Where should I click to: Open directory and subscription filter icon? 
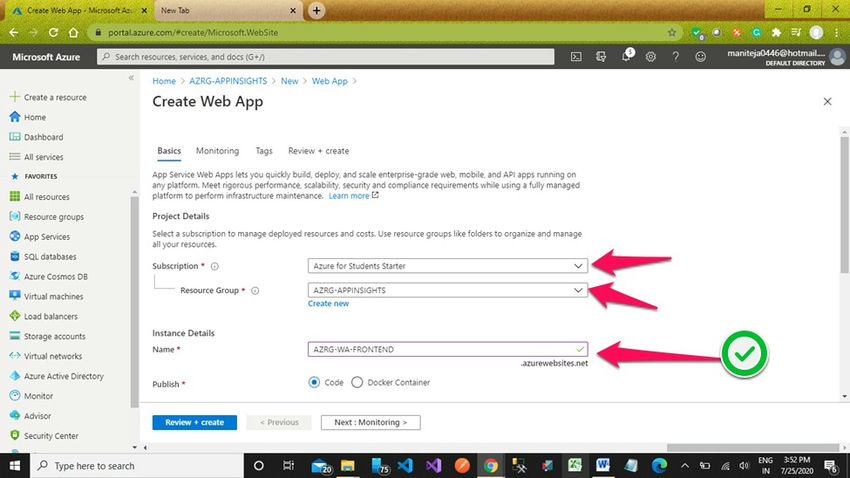[601, 56]
